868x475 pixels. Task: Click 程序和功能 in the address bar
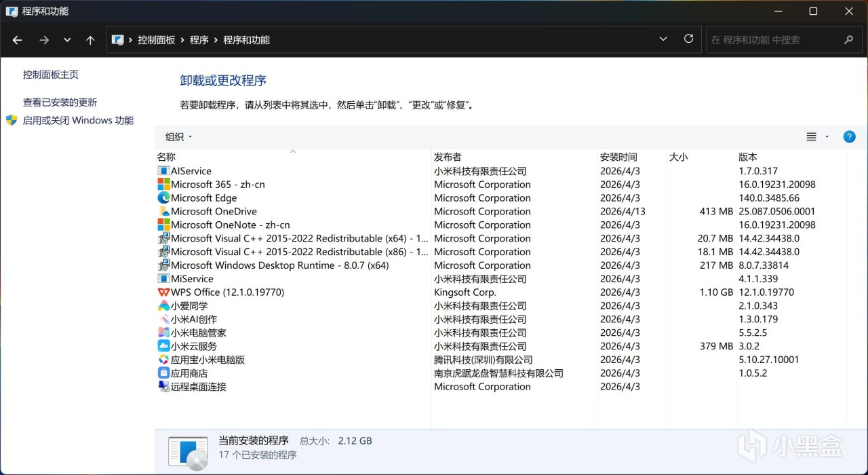click(x=247, y=40)
